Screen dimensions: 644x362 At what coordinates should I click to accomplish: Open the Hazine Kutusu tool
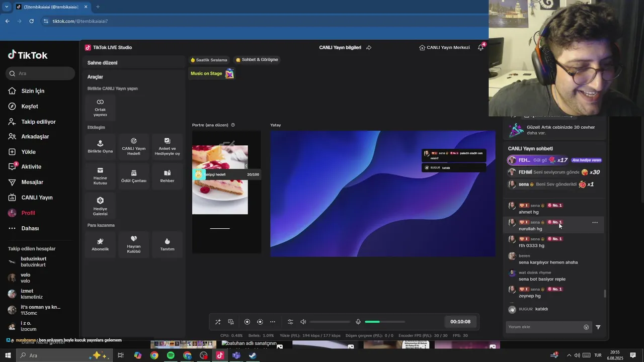click(x=100, y=176)
